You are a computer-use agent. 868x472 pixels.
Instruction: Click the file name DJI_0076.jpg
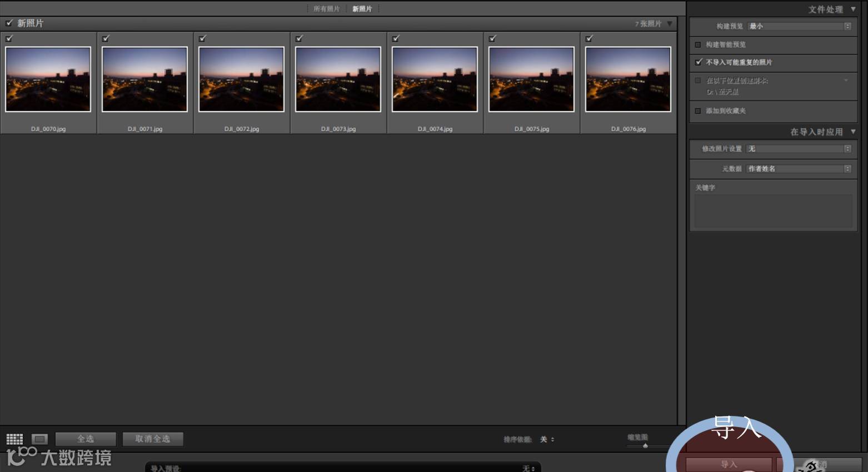point(628,129)
